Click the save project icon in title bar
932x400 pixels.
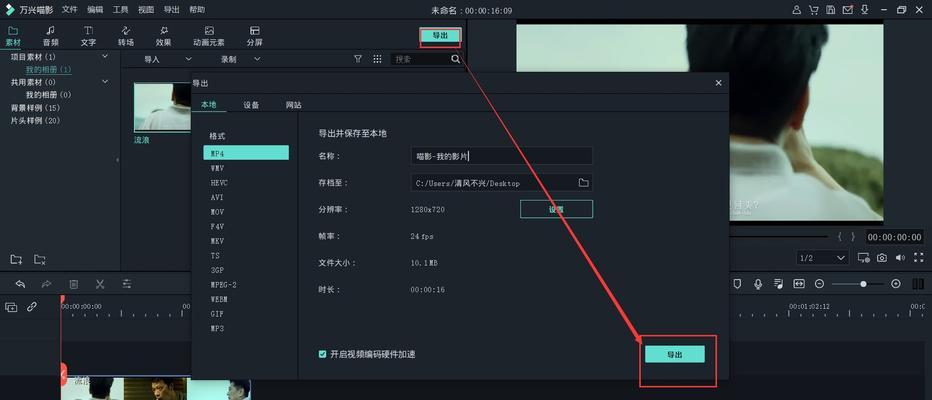click(830, 10)
